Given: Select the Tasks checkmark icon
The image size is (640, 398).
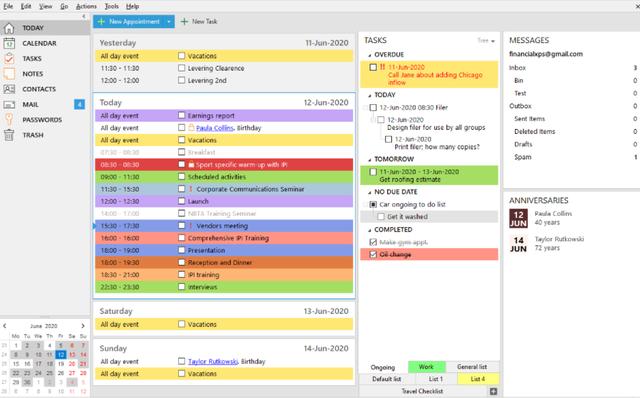Looking at the screenshot, I should coord(9,58).
